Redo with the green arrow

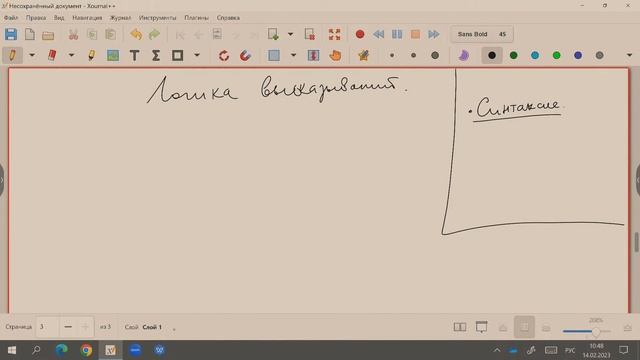pyautogui.click(x=154, y=34)
